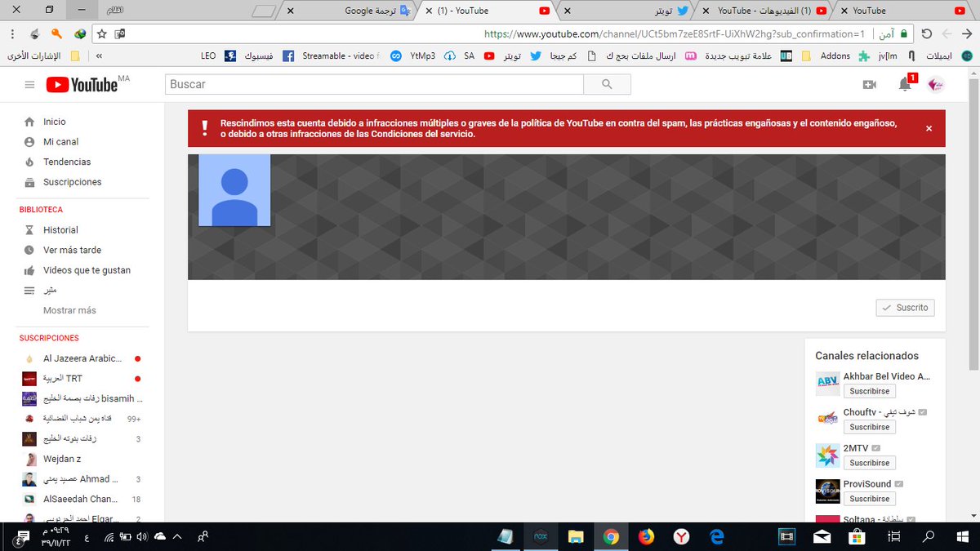Open the ايميلات bookmark

point(949,56)
